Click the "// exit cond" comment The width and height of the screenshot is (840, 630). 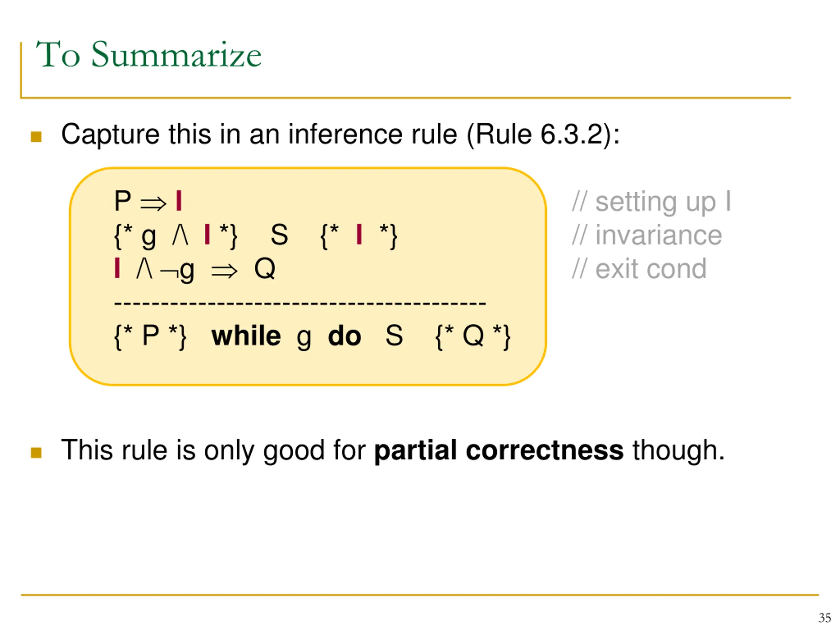point(639,269)
